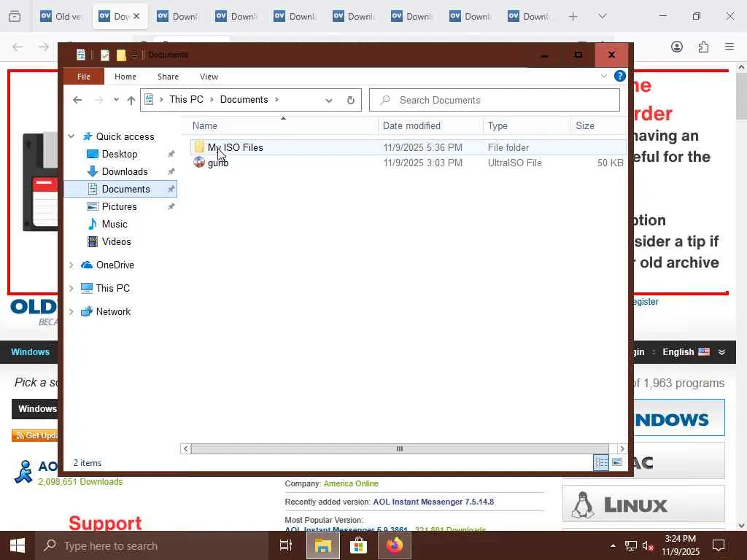Image resolution: width=747 pixels, height=560 pixels.
Task: List all Firefox tabs with chevron
Action: tap(603, 16)
